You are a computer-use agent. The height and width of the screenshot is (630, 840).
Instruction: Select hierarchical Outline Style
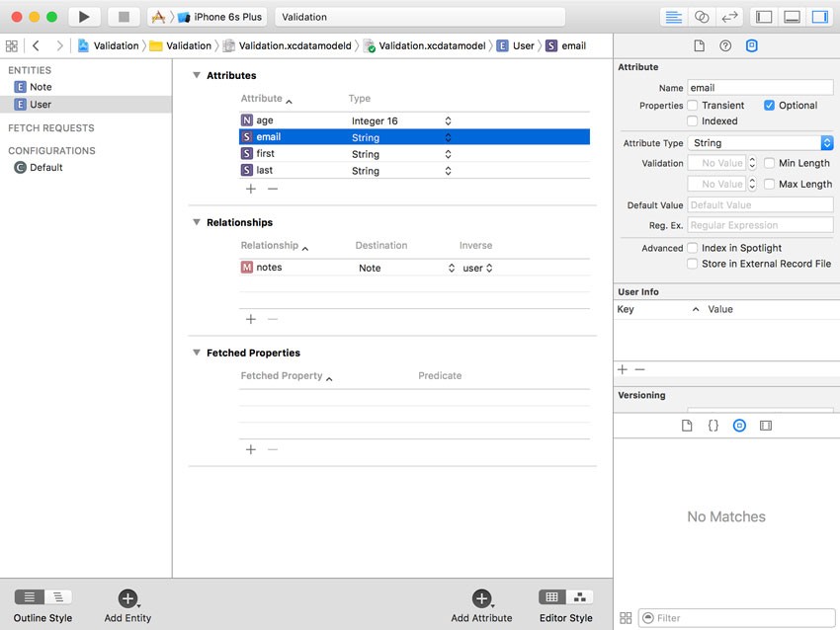(58, 596)
